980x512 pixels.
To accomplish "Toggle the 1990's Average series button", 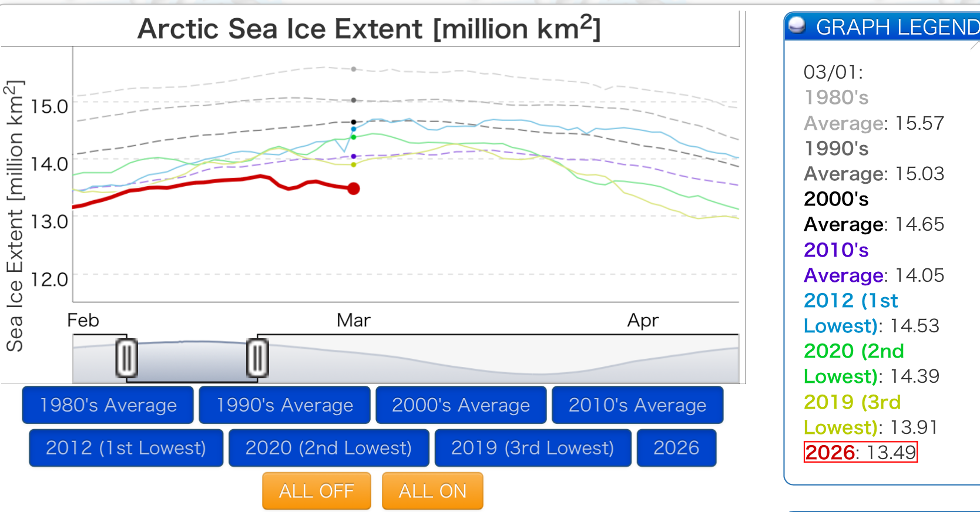I will coord(284,405).
